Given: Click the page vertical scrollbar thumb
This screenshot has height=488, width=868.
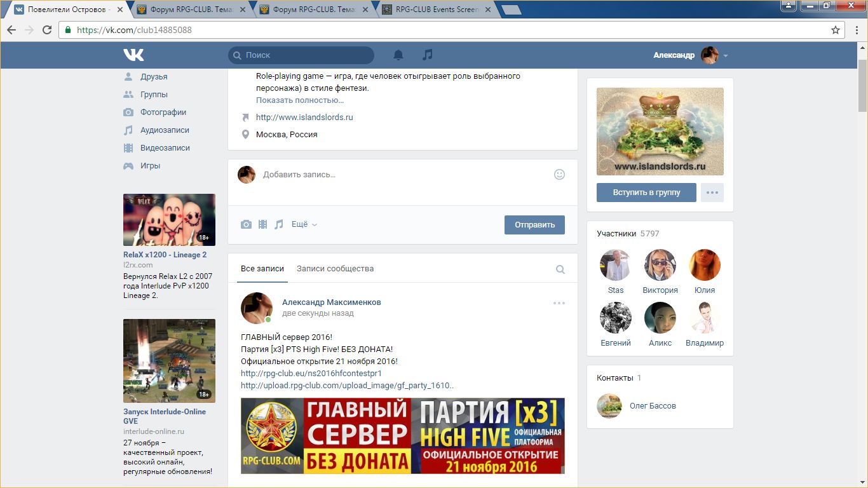Looking at the screenshot, I should tap(862, 86).
